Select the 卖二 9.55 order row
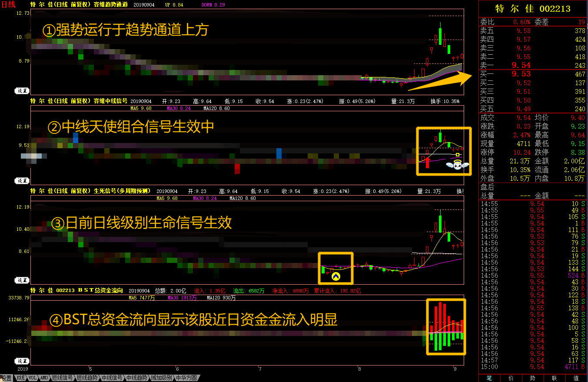This screenshot has width=588, height=382. click(x=533, y=57)
